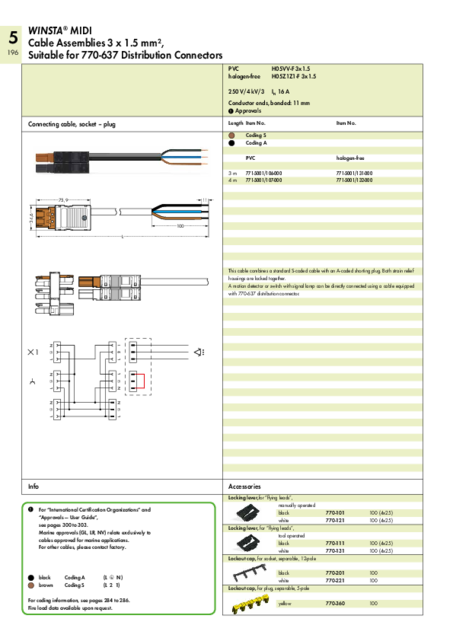Click the 'Coding S' label in table

tap(256, 135)
